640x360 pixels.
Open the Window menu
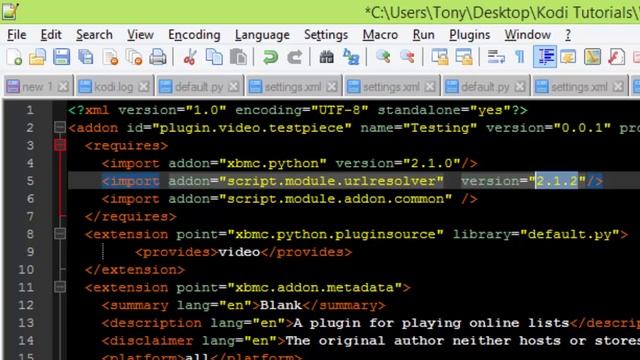(527, 35)
